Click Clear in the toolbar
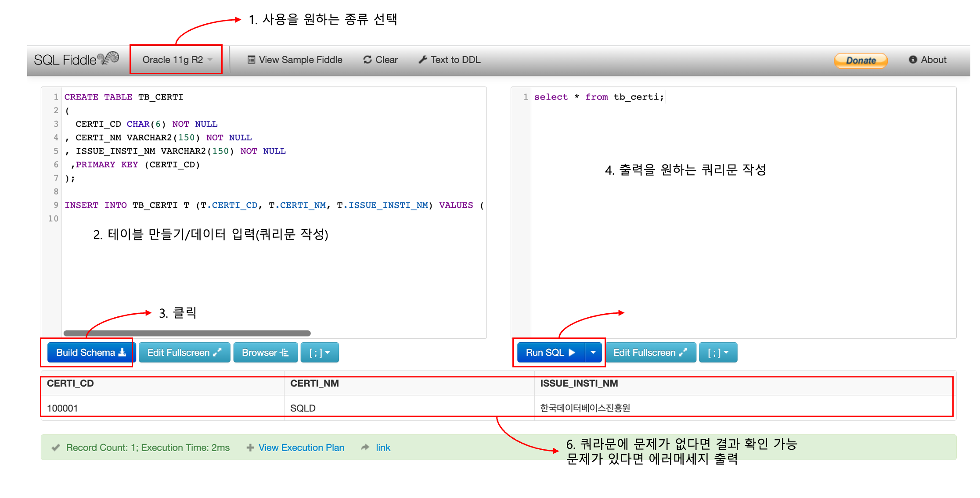980x498 pixels. pos(380,60)
